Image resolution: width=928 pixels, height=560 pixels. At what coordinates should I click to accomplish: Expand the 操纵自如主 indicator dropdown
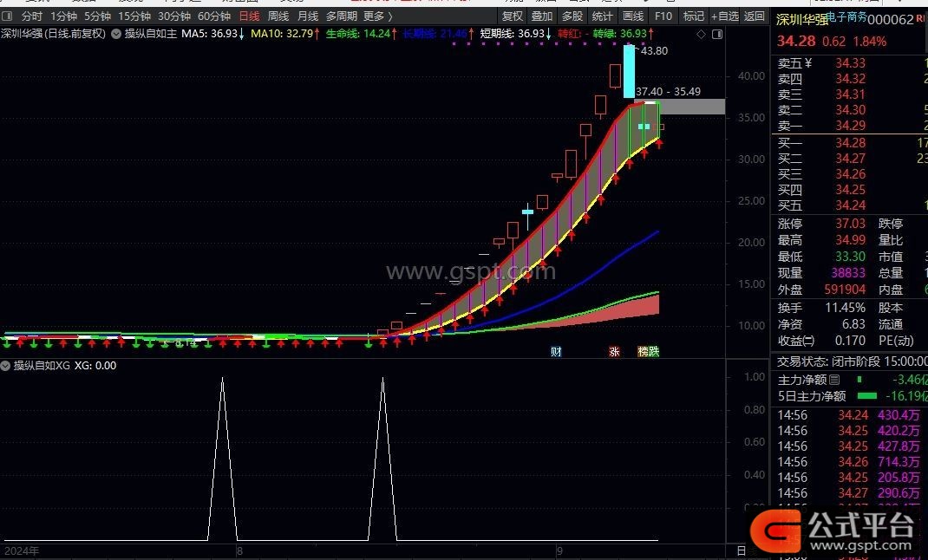coord(116,34)
